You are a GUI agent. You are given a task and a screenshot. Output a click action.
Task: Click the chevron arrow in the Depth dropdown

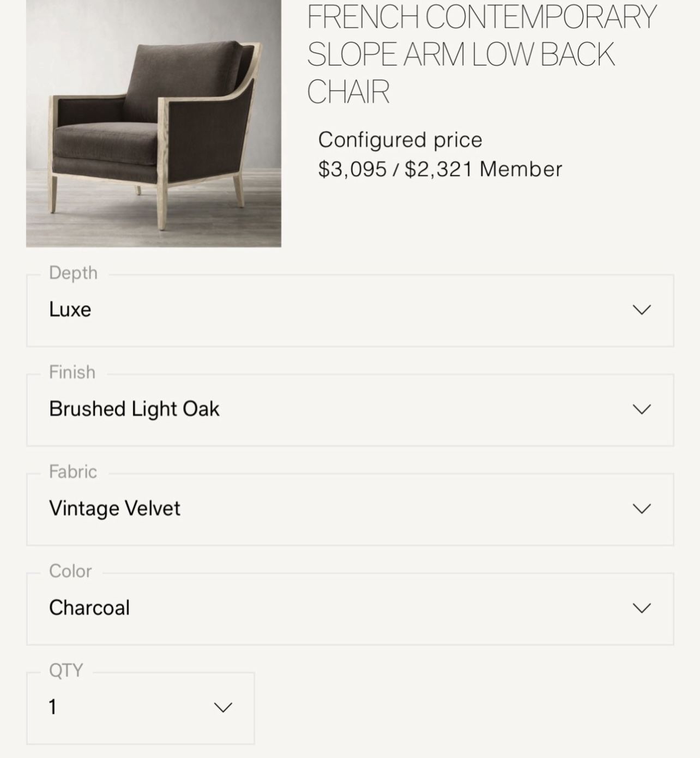(x=642, y=310)
